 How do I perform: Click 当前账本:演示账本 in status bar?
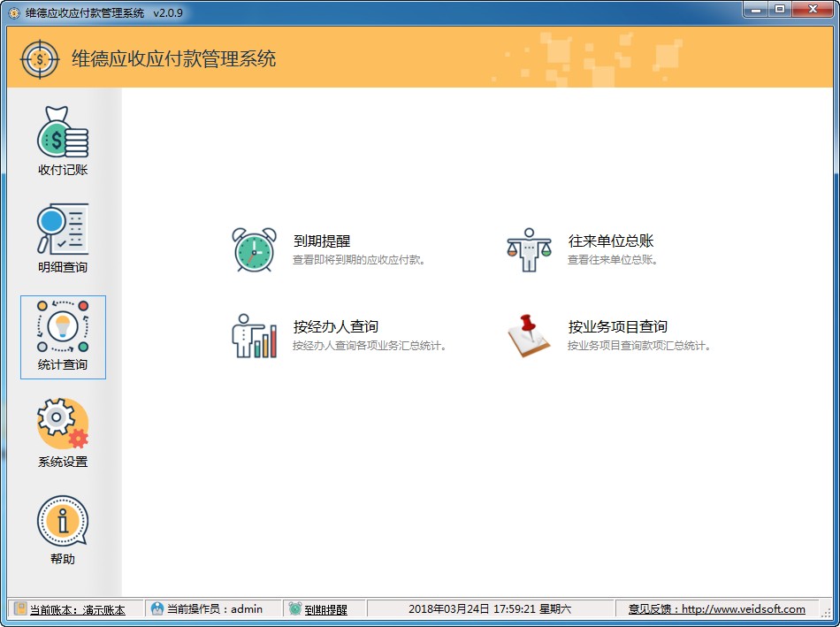click(x=77, y=609)
